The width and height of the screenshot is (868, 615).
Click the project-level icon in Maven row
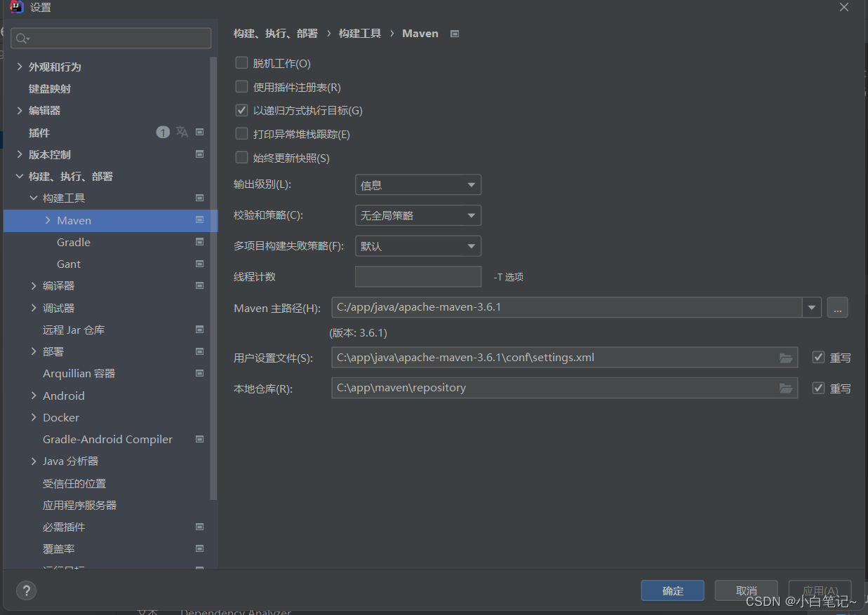199,220
